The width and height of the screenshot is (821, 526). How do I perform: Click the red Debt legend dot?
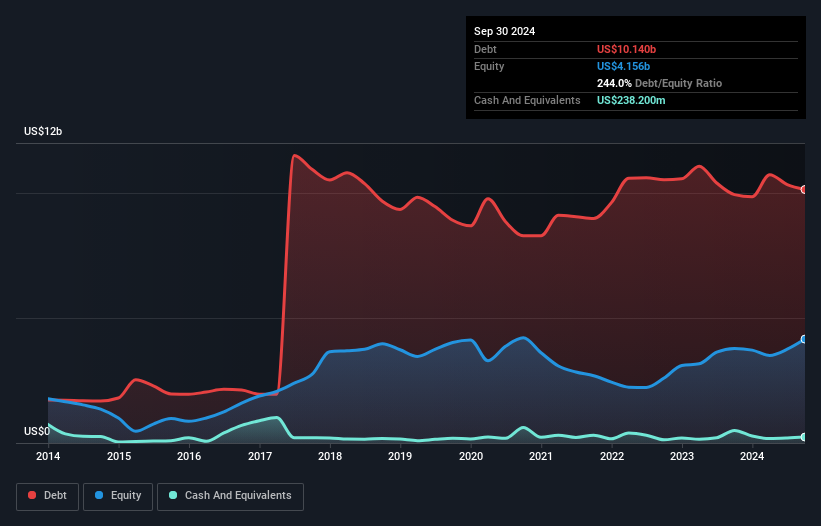pyautogui.click(x=32, y=495)
